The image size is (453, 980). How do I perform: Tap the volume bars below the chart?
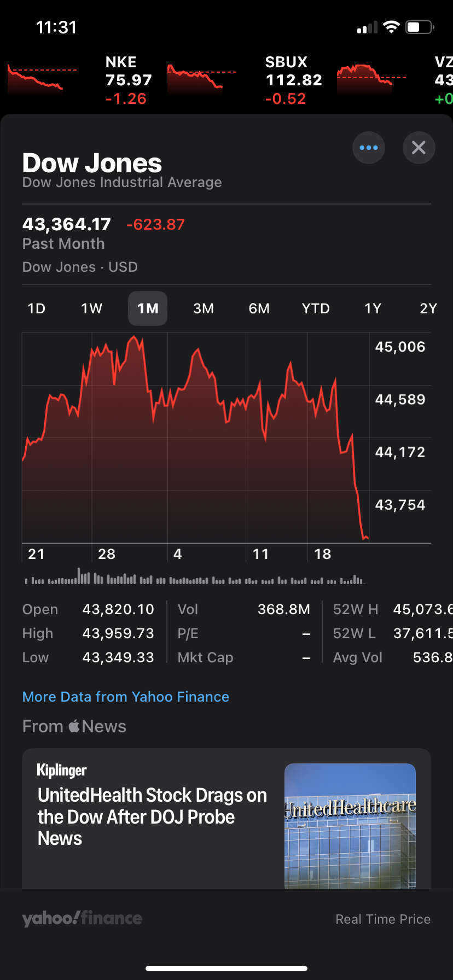click(x=194, y=579)
